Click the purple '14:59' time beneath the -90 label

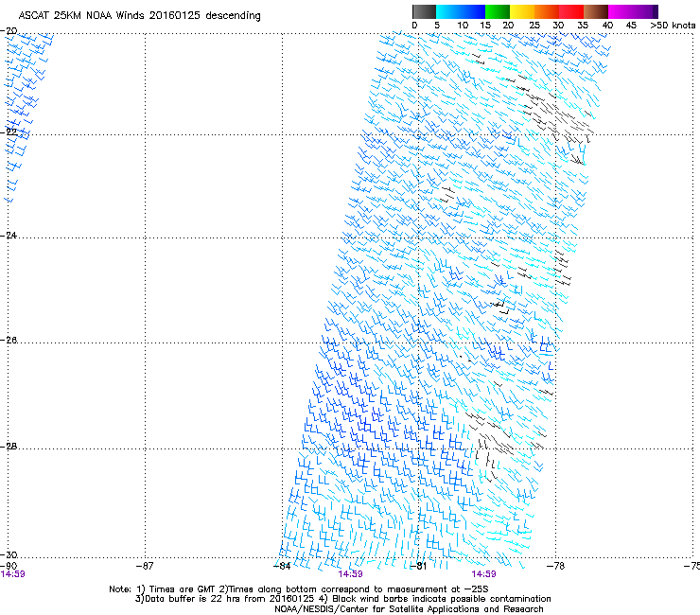[13, 574]
